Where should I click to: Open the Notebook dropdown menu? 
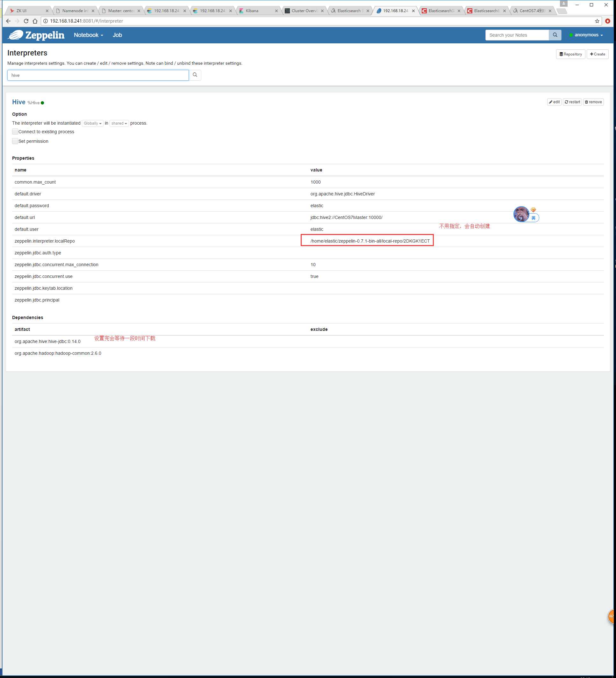[x=88, y=35]
